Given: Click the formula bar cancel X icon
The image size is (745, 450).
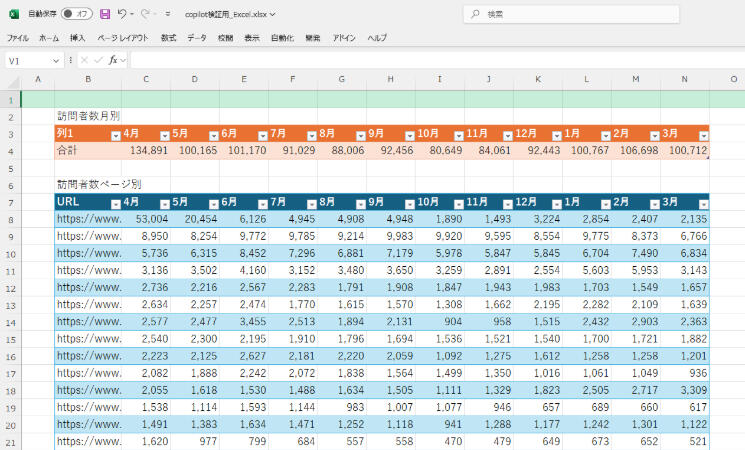Looking at the screenshot, I should [x=85, y=60].
